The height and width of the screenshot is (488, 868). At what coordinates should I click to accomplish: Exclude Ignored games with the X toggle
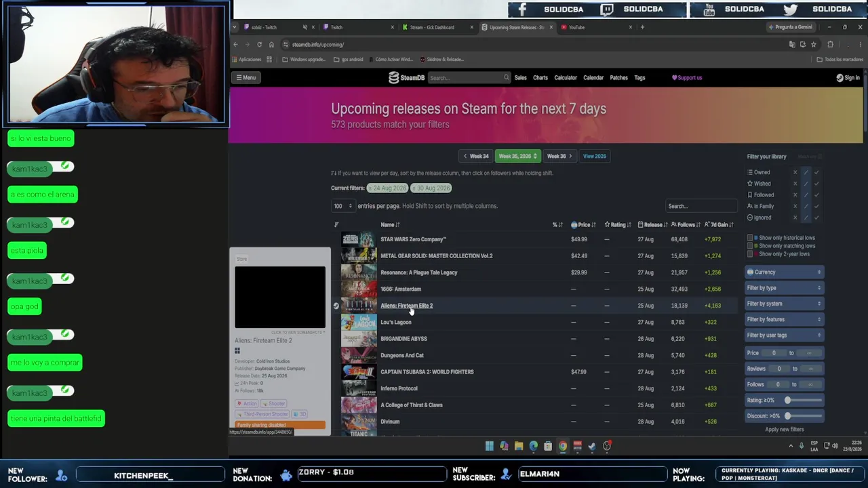click(795, 218)
